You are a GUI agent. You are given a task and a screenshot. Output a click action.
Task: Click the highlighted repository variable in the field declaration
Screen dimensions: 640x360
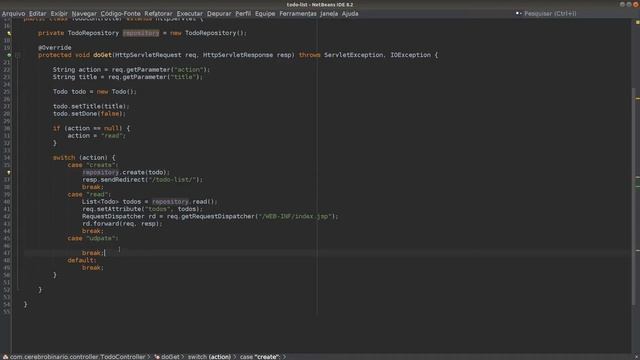141,33
